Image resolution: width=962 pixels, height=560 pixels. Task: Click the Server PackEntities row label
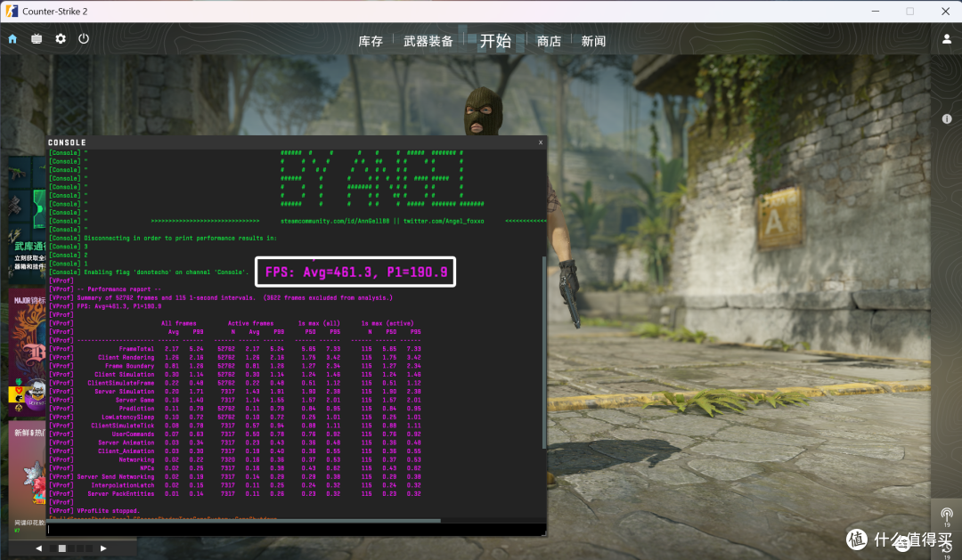(121, 494)
